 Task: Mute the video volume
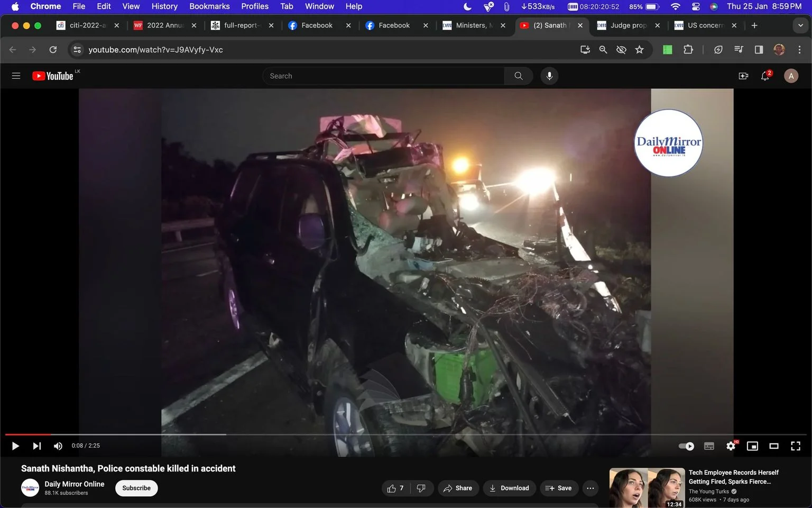pyautogui.click(x=58, y=446)
